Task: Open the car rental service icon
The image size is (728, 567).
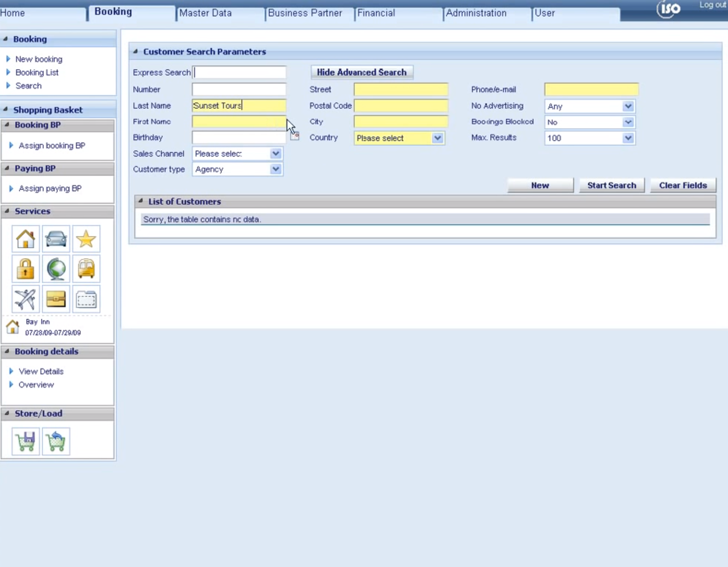Action: 55,238
